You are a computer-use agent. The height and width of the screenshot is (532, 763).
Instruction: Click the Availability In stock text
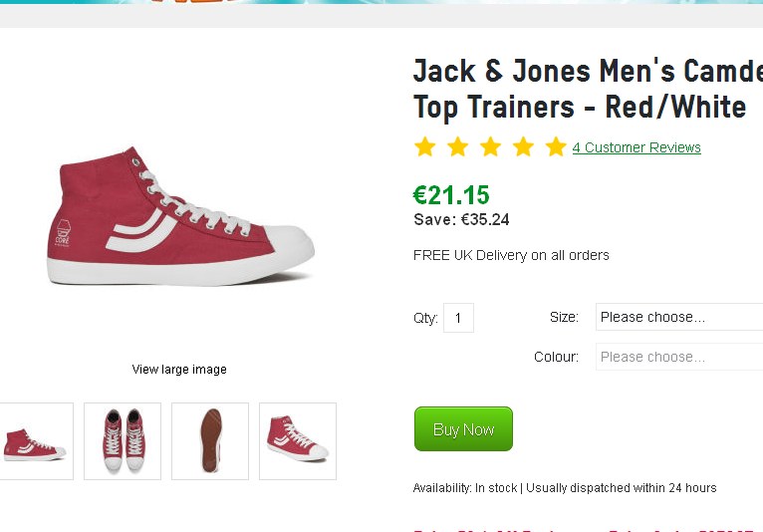click(565, 488)
